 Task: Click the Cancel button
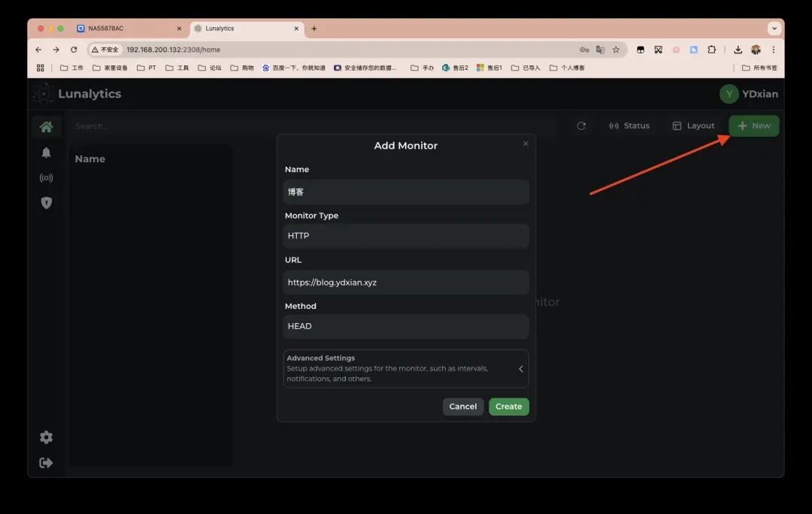pos(462,407)
